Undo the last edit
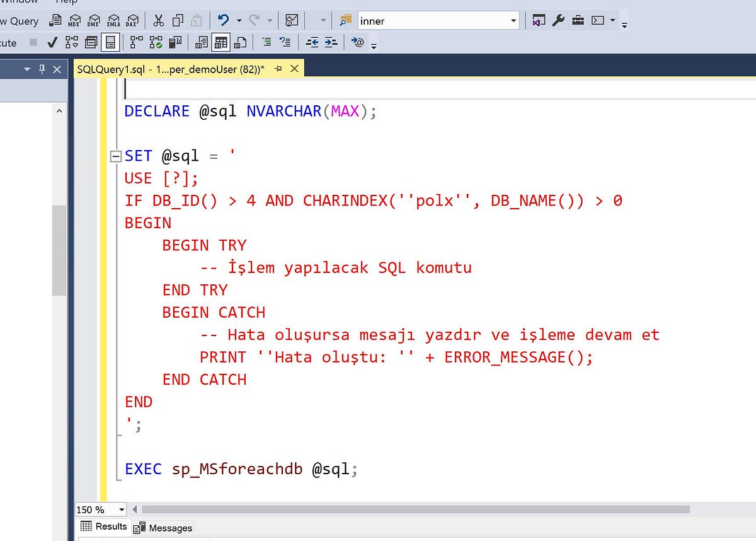The height and width of the screenshot is (541, 756). pyautogui.click(x=223, y=21)
